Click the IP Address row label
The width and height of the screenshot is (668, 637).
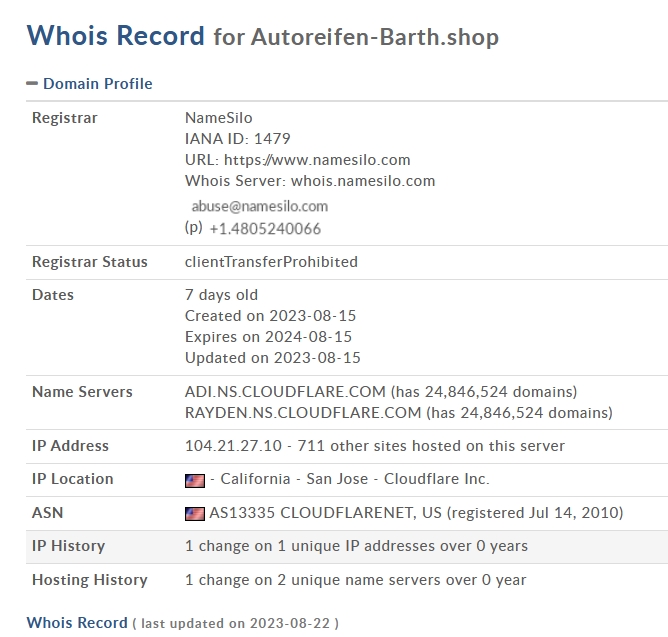[70, 446]
